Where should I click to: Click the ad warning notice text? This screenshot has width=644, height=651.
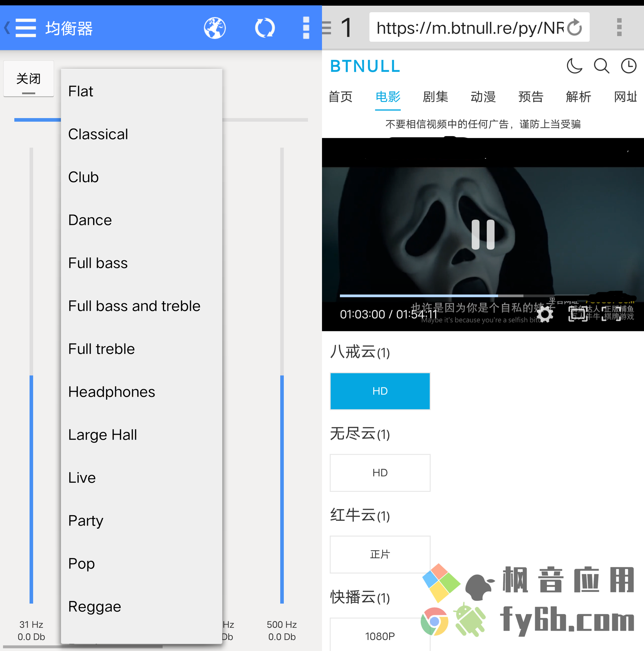click(x=483, y=124)
